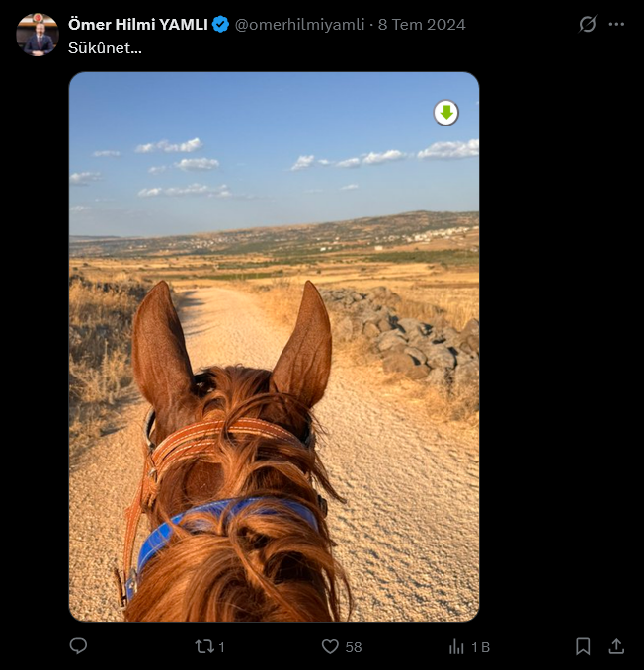Click the 1 B views count

480,647
